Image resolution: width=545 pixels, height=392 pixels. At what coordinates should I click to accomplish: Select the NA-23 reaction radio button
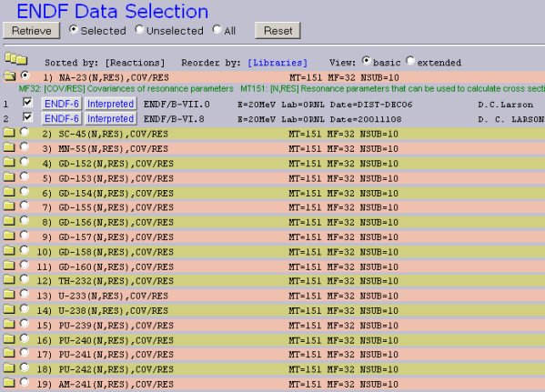coord(25,75)
